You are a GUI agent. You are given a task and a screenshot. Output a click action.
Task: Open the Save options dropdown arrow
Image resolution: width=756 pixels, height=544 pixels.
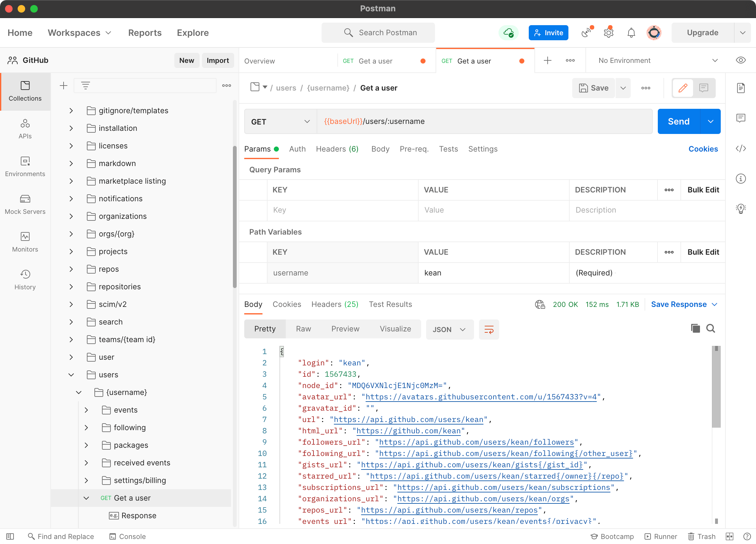[623, 88]
